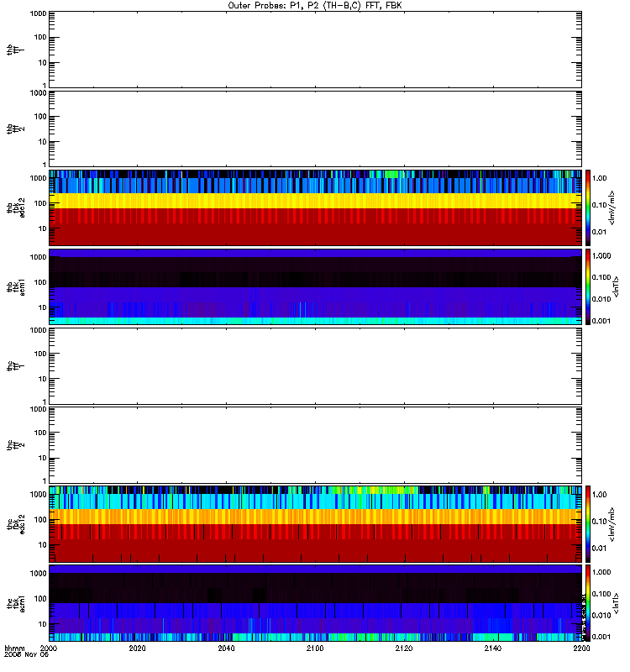Click '1.00' on thb edc12 color bar
Screen dimensions: 630x672
tap(600, 178)
